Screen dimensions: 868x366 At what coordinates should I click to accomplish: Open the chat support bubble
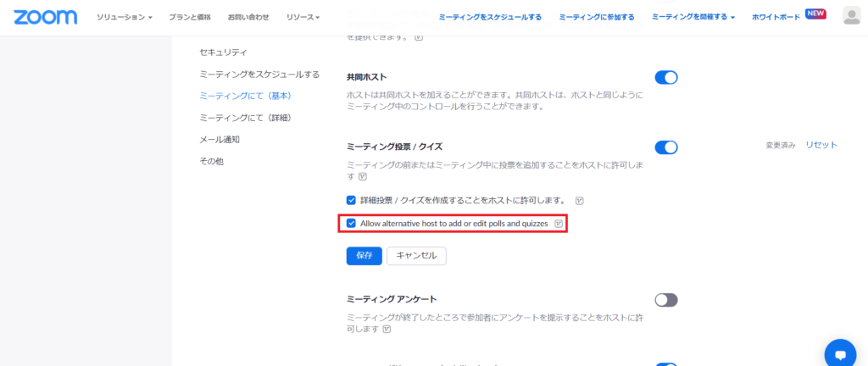point(839,354)
